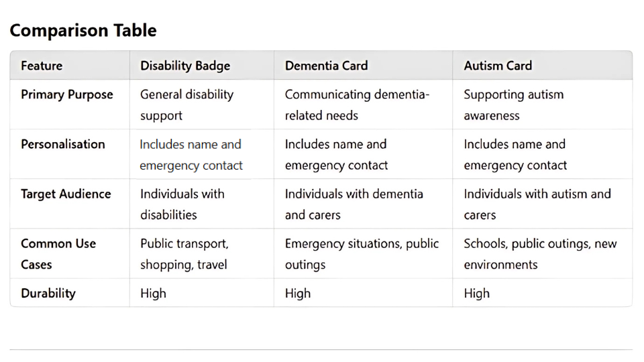Click the Primary Purpose row label
The image size is (644, 362).
click(67, 95)
